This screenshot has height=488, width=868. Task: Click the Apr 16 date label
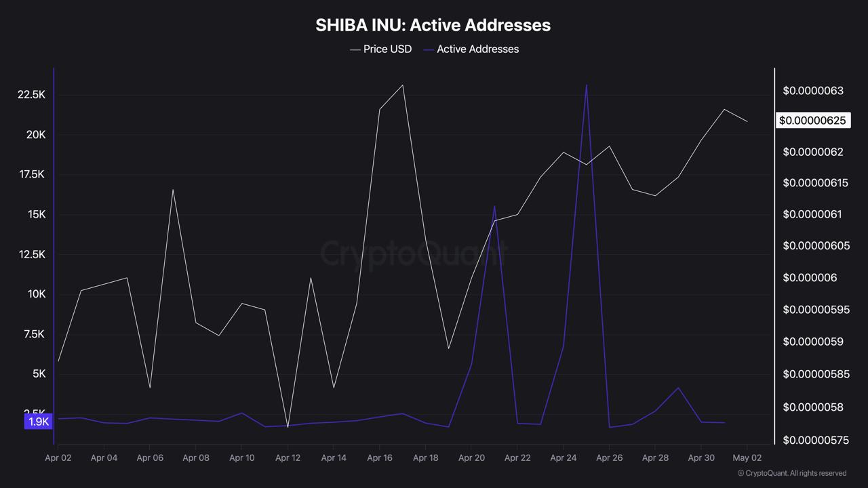pyautogui.click(x=379, y=458)
